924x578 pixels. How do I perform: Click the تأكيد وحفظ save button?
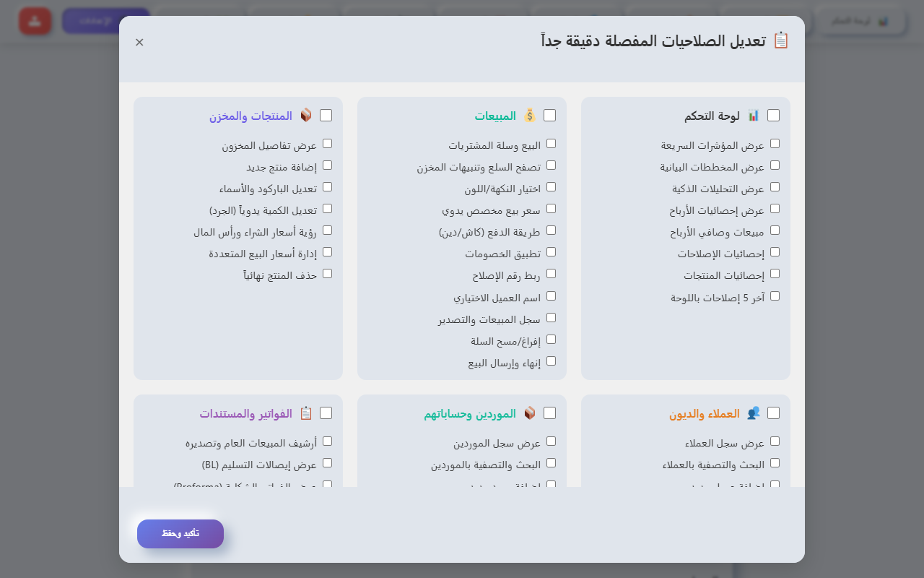coord(180,534)
